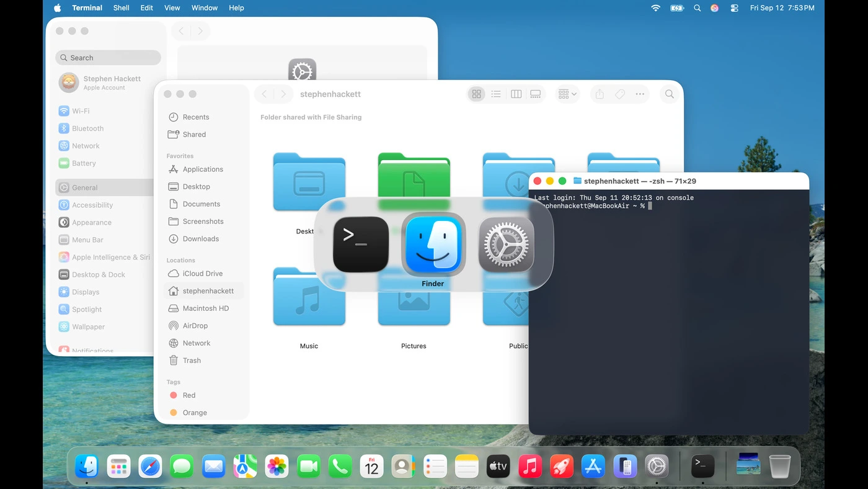Select stephenhackett home in Finder sidebar
Screen dimensions: 868x489
pos(203,291)
